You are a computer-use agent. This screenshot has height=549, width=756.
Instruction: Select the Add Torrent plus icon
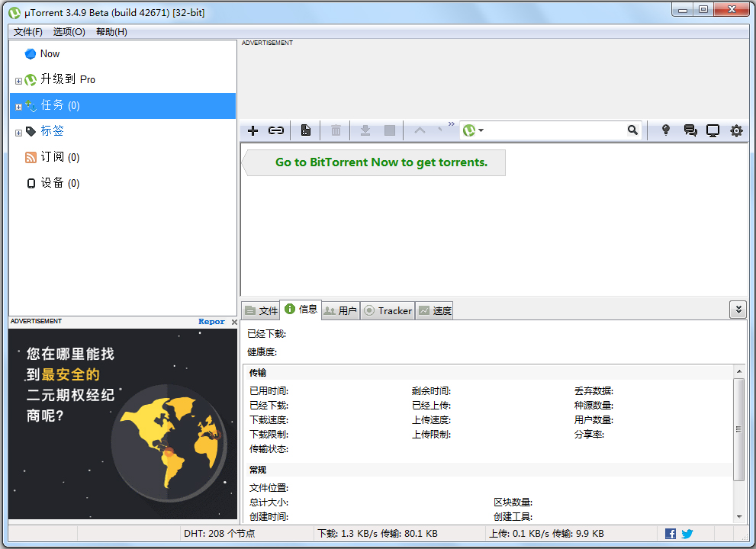(x=253, y=130)
